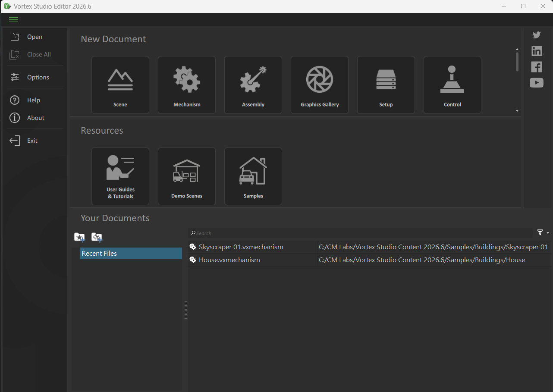Open the Demo Scenes resource
This screenshot has height=392, width=553.
tap(187, 176)
